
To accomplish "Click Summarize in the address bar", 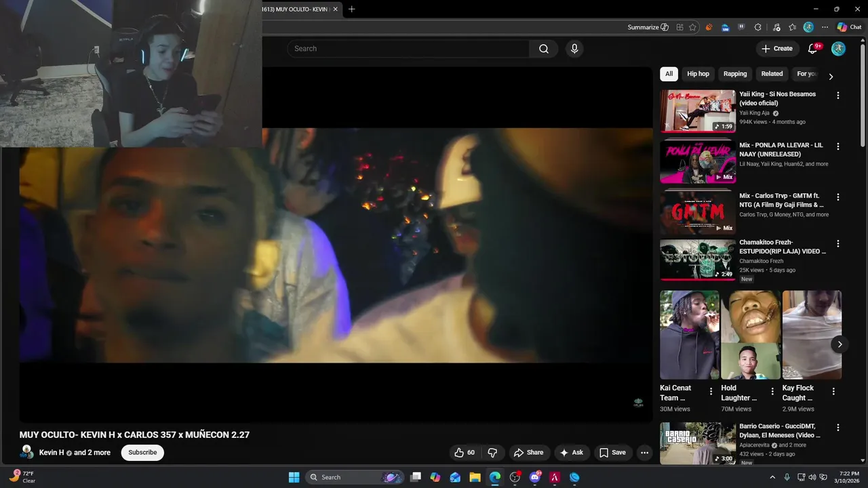I will pos(648,27).
